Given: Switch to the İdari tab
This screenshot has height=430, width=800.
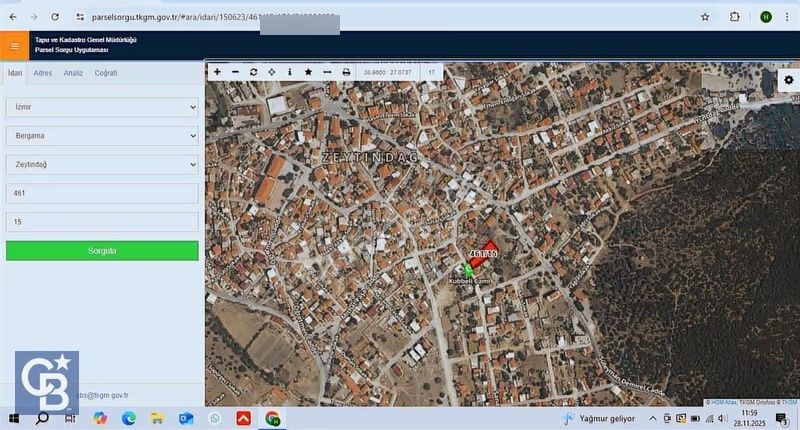Looking at the screenshot, I should click(x=15, y=73).
